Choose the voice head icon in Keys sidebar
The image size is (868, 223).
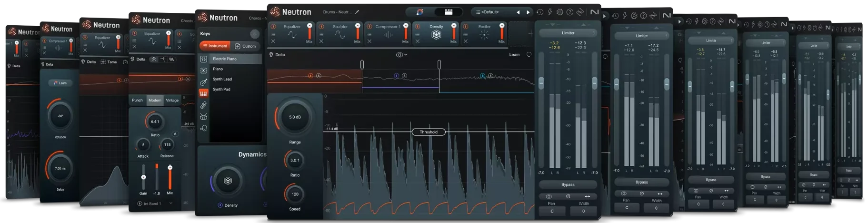(x=203, y=128)
